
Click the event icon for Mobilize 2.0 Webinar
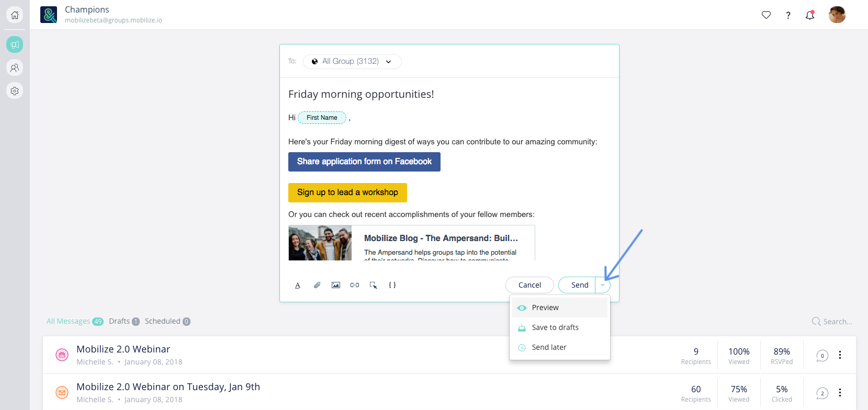click(62, 355)
